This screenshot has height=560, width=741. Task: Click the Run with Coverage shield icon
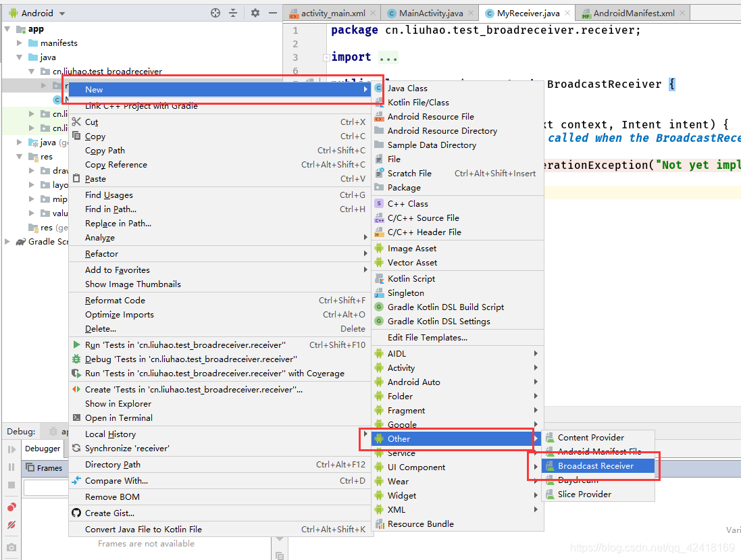click(x=76, y=373)
